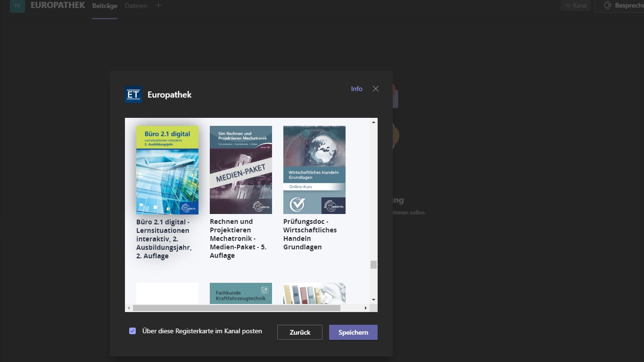Switch to the Beiträge tab
Viewport: 644px width, 362px height.
105,6
